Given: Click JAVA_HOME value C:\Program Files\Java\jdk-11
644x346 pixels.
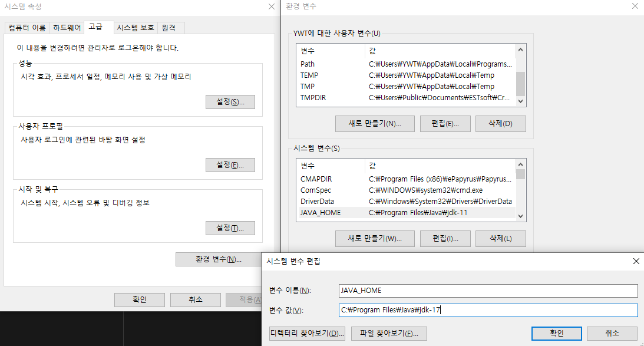Looking at the screenshot, I should click(x=418, y=212).
